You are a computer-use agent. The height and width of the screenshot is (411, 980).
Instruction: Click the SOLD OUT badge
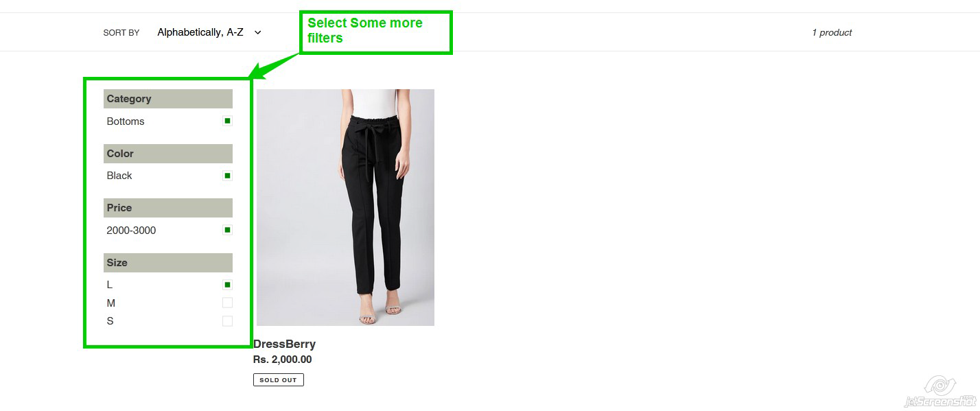pos(278,380)
